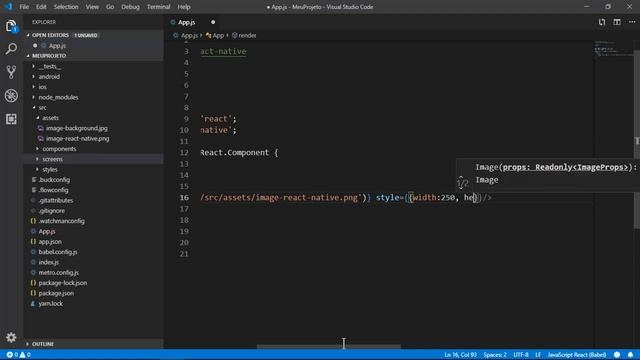Image resolution: width=640 pixels, height=360 pixels.
Task: Open image-background.jpg in the explorer
Action: [76, 128]
